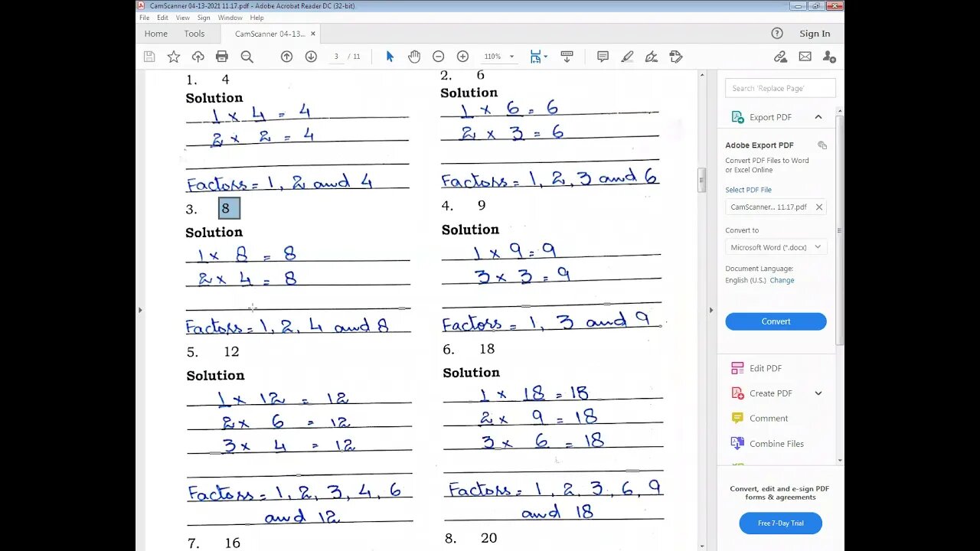Click the Fit page width icon

coord(535,57)
